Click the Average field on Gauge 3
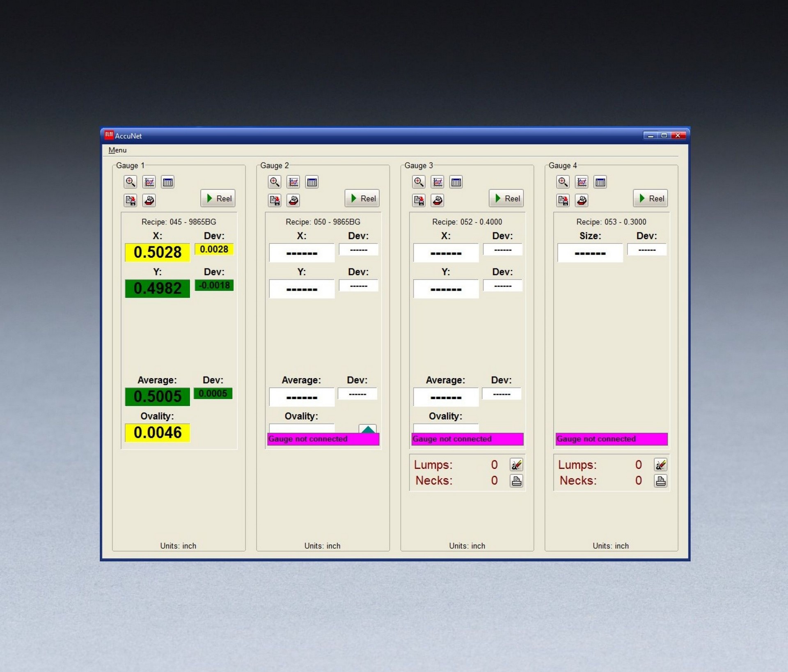This screenshot has height=672, width=788. point(446,397)
